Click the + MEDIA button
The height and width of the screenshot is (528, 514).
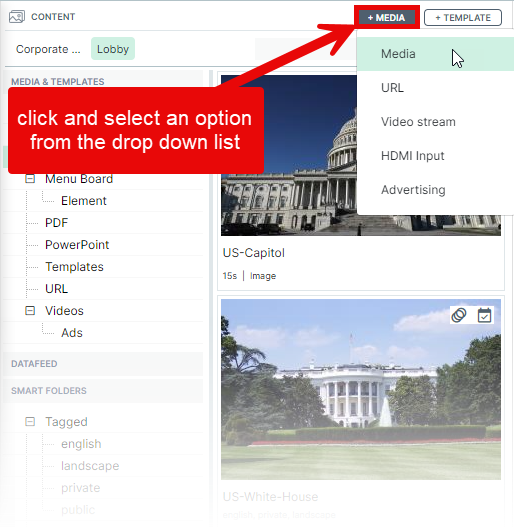(x=387, y=17)
